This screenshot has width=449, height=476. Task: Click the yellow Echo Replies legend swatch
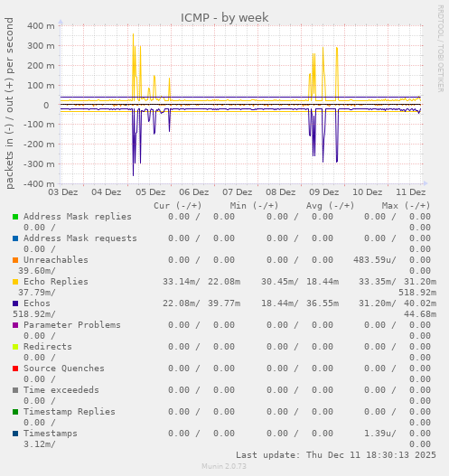15,282
